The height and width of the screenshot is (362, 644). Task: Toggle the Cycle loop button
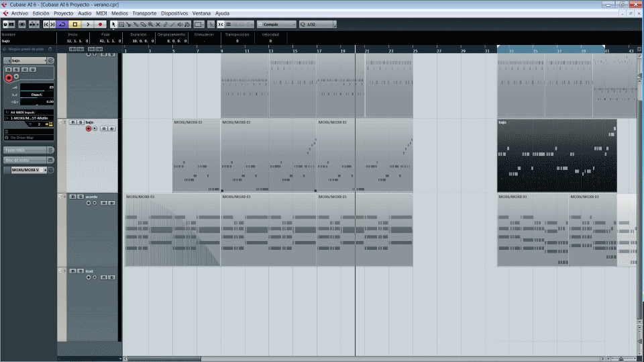click(62, 25)
